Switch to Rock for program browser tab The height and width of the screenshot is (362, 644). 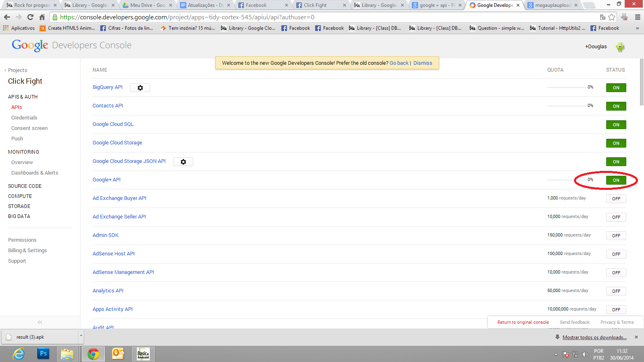(31, 5)
